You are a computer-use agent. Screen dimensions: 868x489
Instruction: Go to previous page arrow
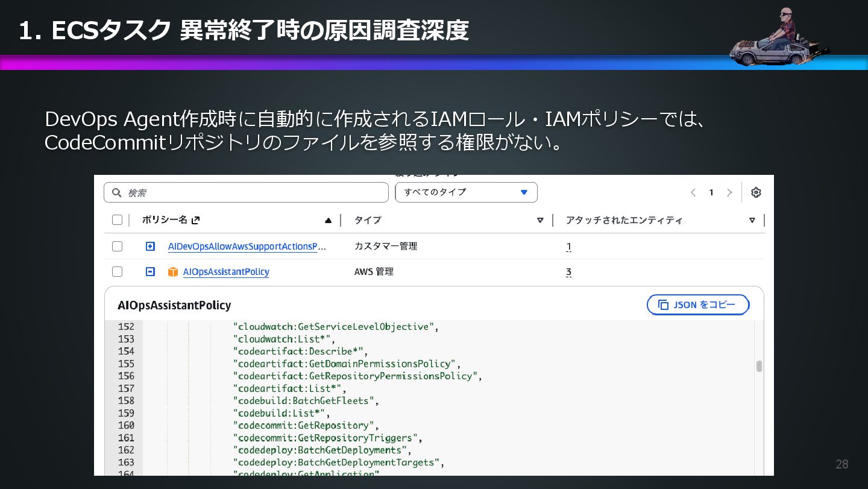(693, 192)
